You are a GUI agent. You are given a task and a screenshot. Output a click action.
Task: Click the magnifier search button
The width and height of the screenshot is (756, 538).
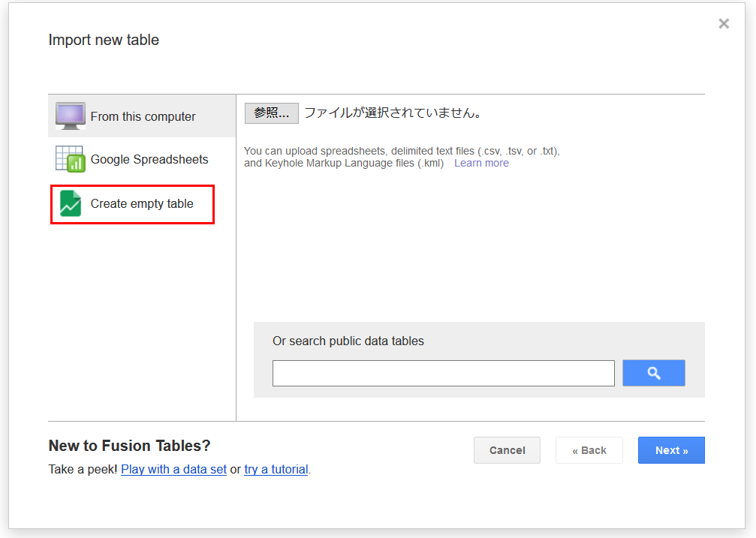(654, 373)
